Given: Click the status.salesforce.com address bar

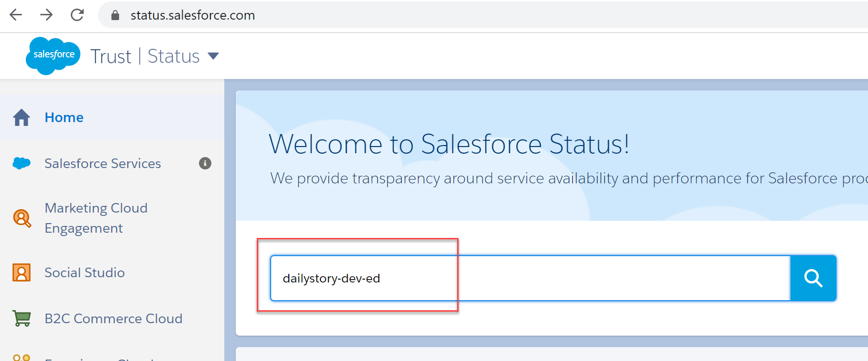Looking at the screenshot, I should point(483,15).
